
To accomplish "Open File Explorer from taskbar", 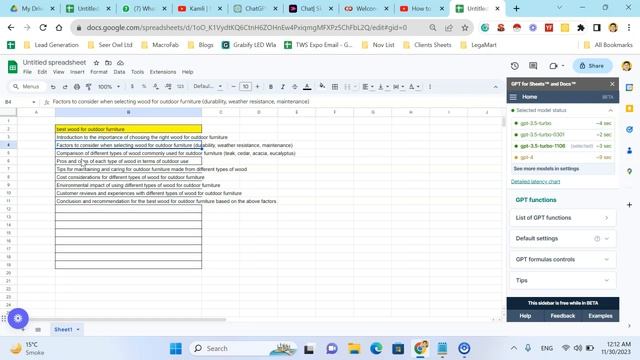I will 354,349.
